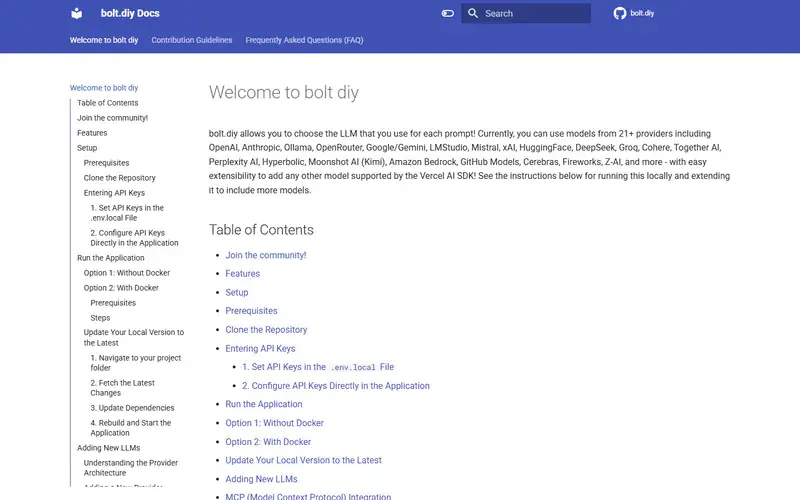Click the bolt.diy Docs header title
This screenshot has width=800, height=500.
coord(130,13)
